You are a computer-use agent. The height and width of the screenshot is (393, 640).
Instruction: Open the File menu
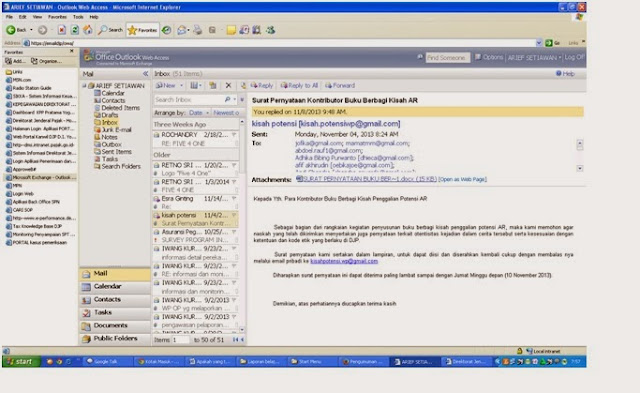9,17
